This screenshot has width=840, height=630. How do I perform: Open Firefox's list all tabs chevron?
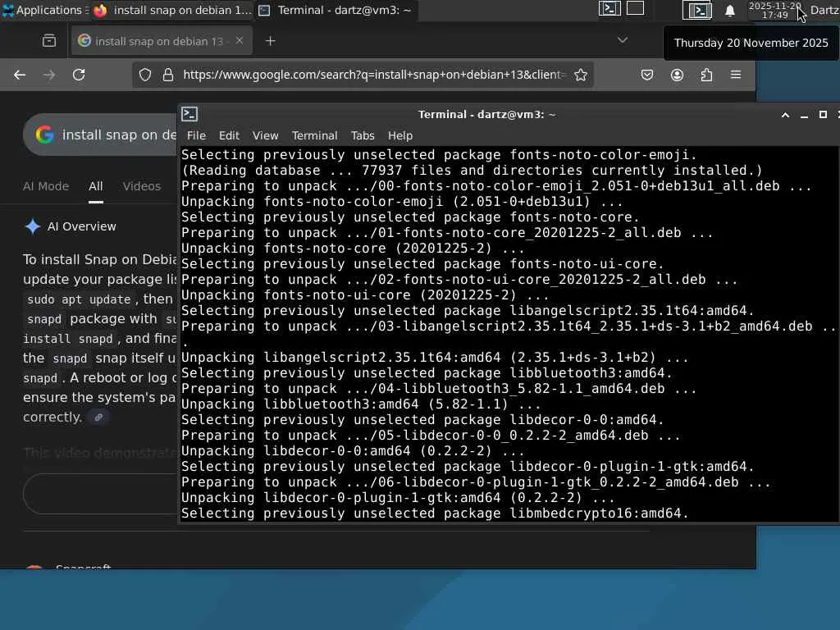coord(622,40)
